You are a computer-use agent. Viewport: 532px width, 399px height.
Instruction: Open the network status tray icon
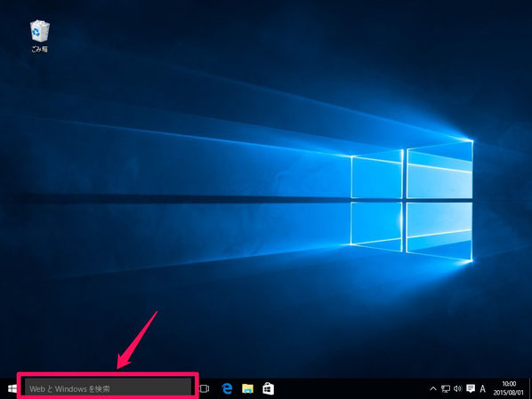coord(446,389)
